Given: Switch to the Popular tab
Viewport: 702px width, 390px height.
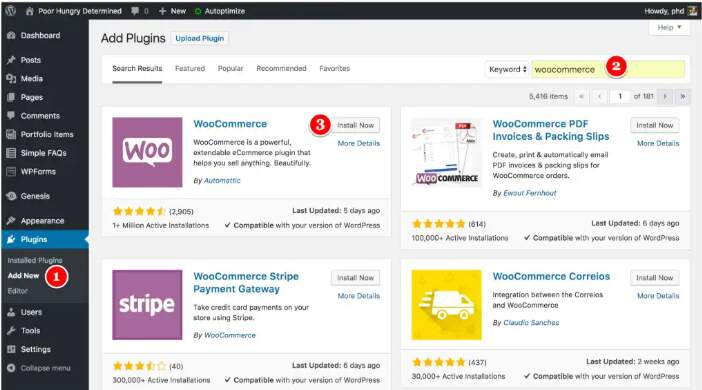Looking at the screenshot, I should [230, 69].
